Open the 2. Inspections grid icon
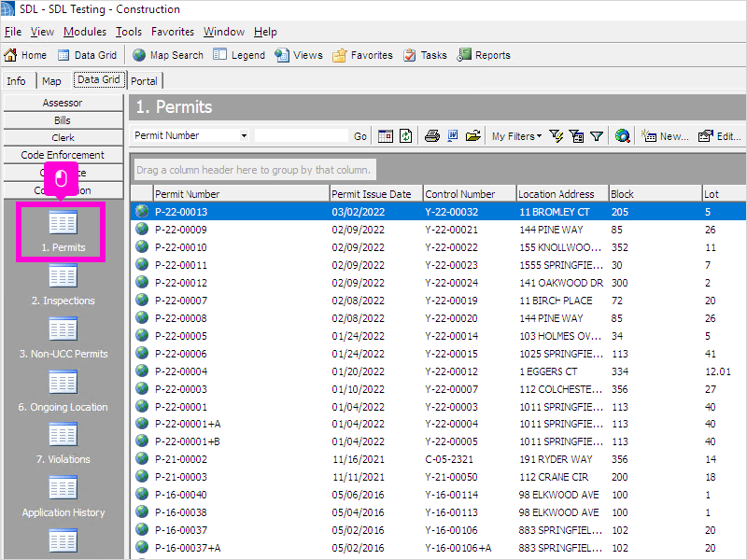The image size is (747, 560). pyautogui.click(x=63, y=275)
